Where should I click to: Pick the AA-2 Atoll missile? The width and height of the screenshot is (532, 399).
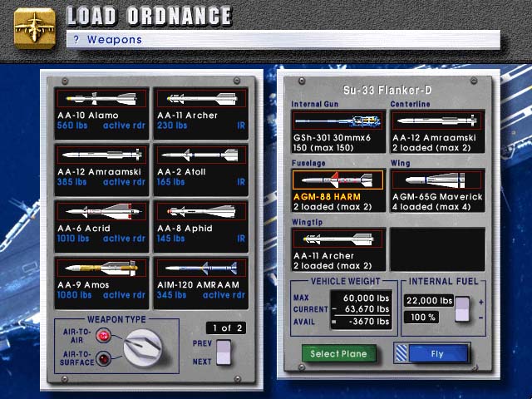tap(201, 170)
